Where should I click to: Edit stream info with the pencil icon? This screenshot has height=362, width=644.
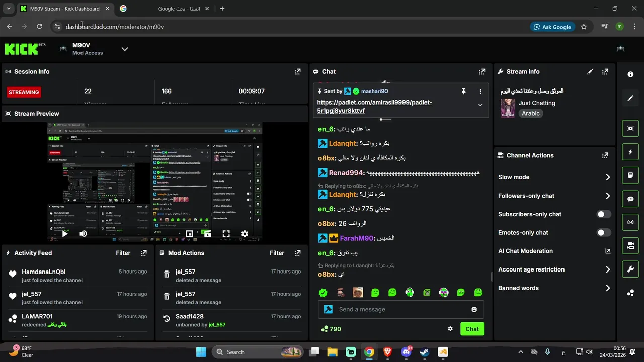(x=590, y=72)
